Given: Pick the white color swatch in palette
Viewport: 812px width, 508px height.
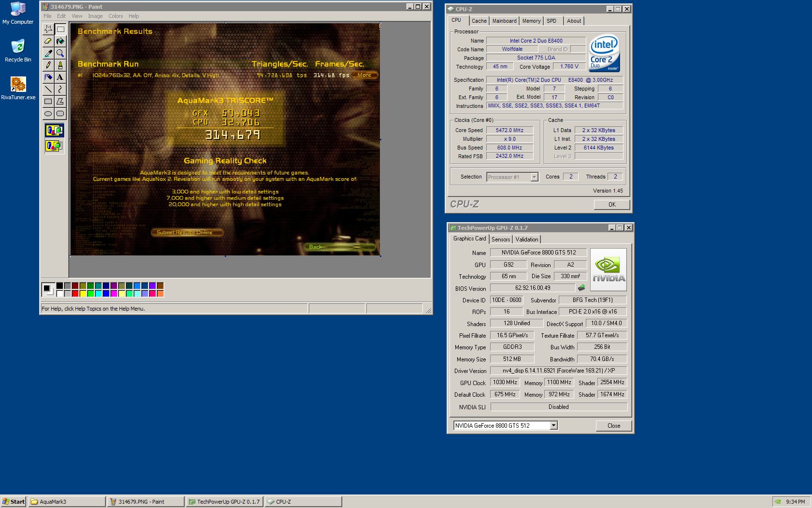Looking at the screenshot, I should tap(59, 294).
